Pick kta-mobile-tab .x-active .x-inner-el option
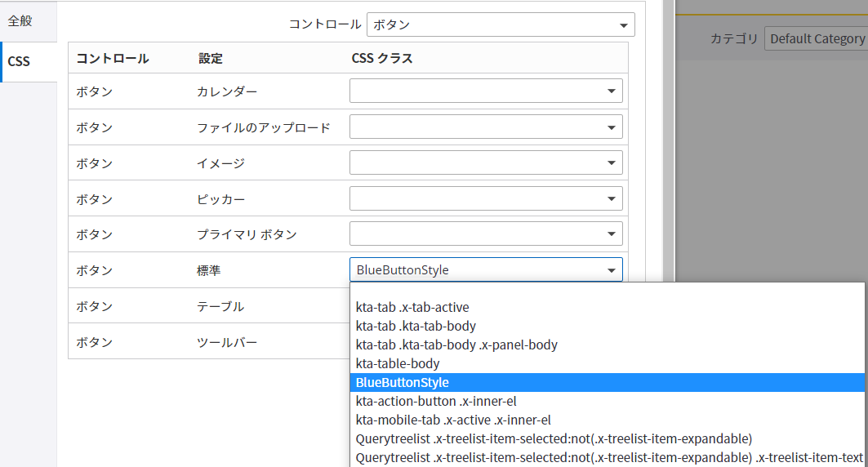Image resolution: width=868 pixels, height=467 pixels. point(453,420)
